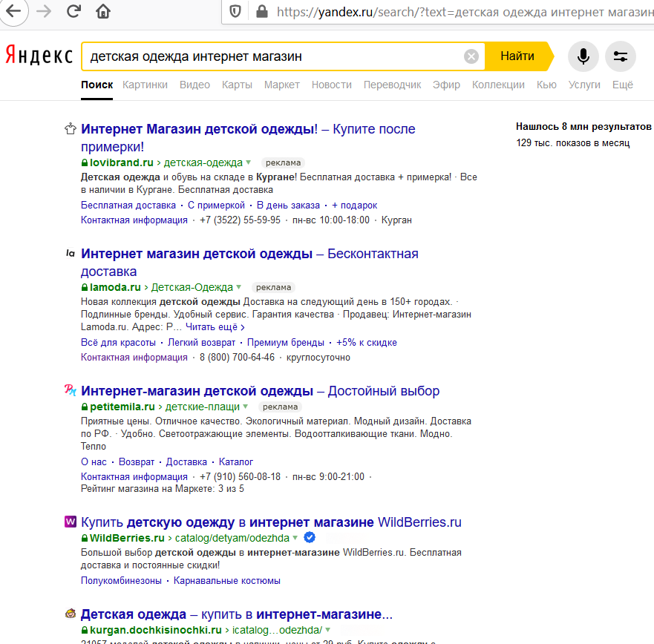Open the Услуги tab
This screenshot has width=654, height=644.
coord(584,85)
